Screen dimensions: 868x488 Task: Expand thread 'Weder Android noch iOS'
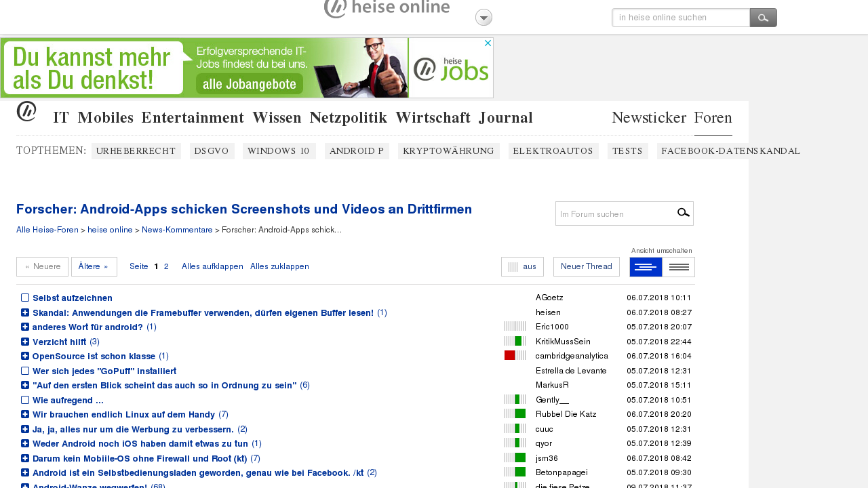pyautogui.click(x=25, y=443)
